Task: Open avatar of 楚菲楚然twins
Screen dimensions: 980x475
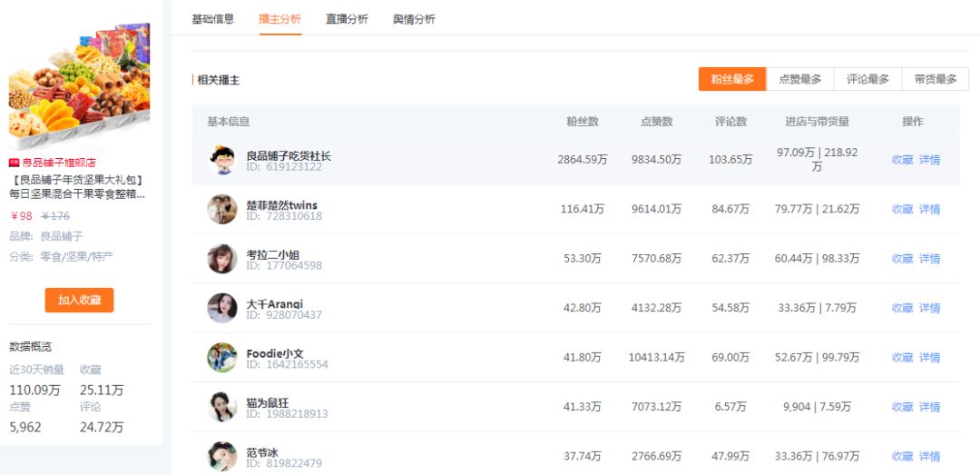Action: tap(222, 210)
